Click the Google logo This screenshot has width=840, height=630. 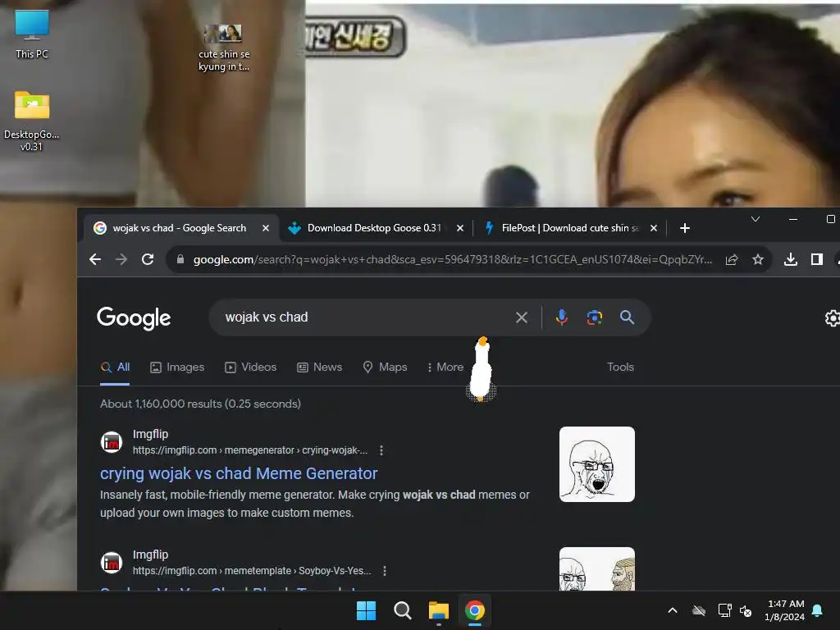[x=134, y=318]
